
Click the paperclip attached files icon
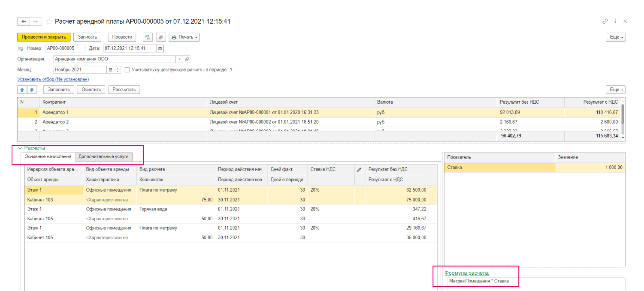point(160,37)
